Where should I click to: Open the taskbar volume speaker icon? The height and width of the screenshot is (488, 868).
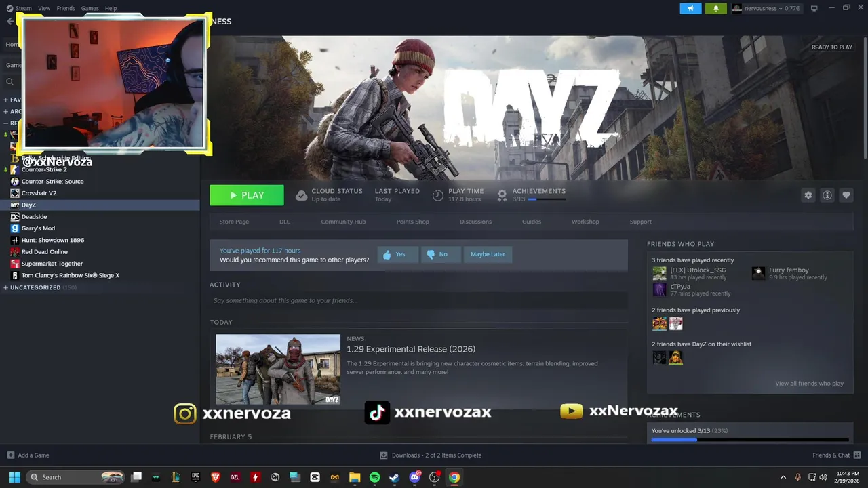click(823, 477)
